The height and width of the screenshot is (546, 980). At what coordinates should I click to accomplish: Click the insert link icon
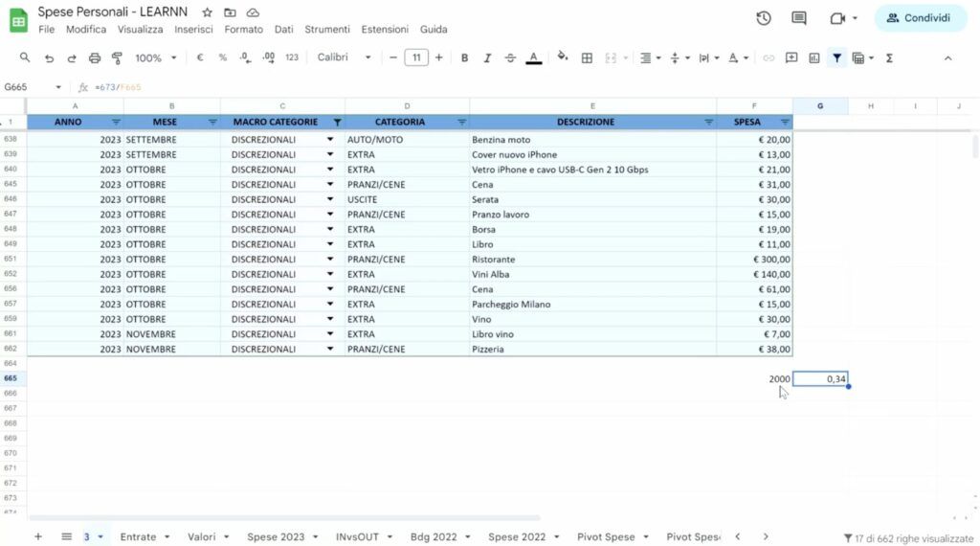click(x=768, y=58)
